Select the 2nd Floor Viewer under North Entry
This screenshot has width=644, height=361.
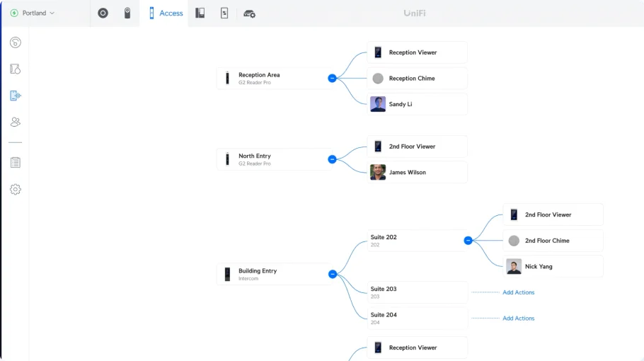(417, 147)
